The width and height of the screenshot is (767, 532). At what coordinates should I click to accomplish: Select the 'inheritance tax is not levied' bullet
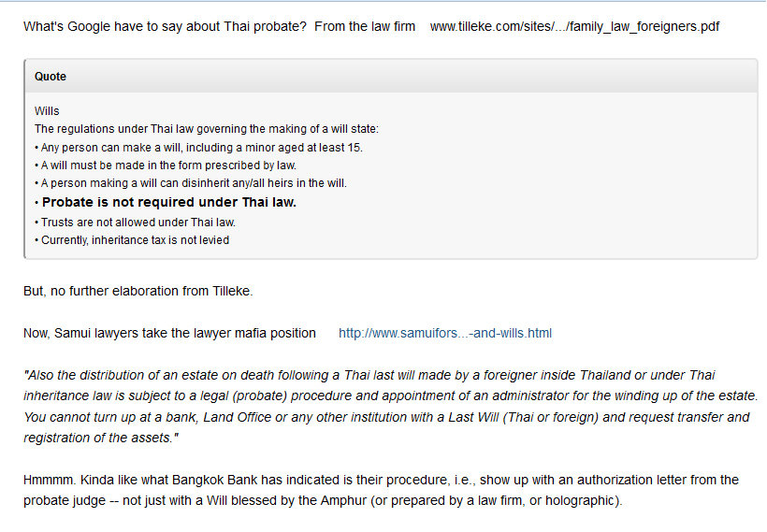pyautogui.click(x=132, y=240)
